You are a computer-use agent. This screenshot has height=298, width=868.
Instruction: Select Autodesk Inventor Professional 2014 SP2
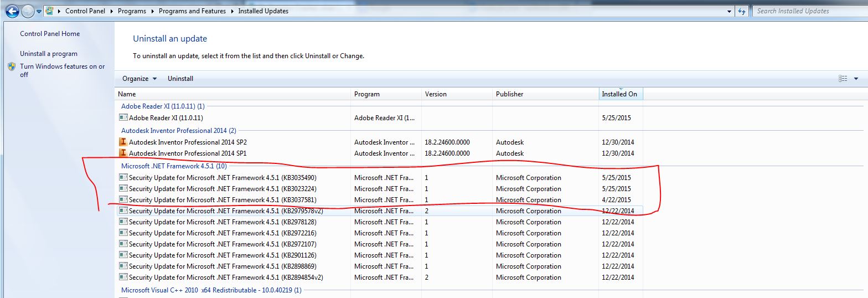point(380,142)
